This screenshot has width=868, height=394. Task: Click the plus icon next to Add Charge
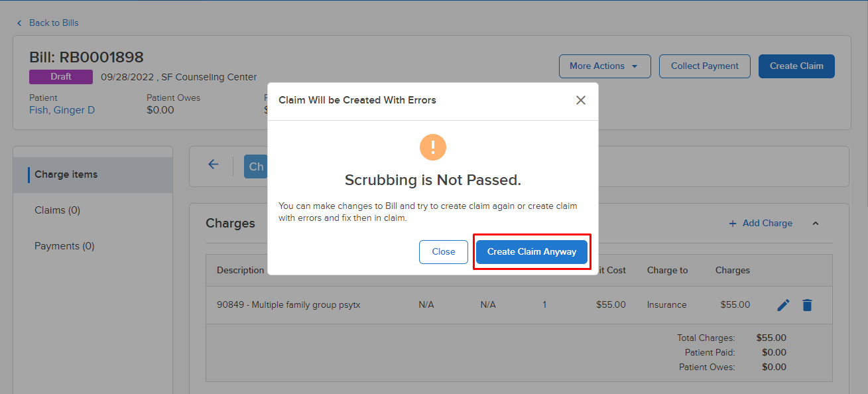[x=731, y=223]
